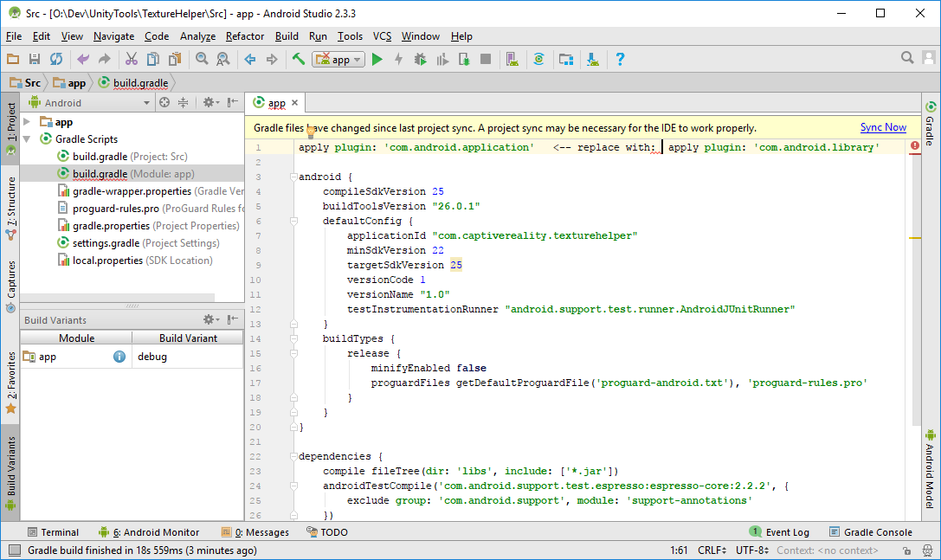This screenshot has height=560, width=941.
Task: Change line separator via CRLF selector
Action: pyautogui.click(x=712, y=550)
